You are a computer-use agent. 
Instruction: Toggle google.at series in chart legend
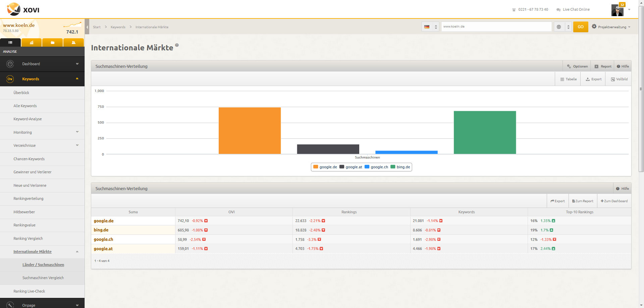351,167
